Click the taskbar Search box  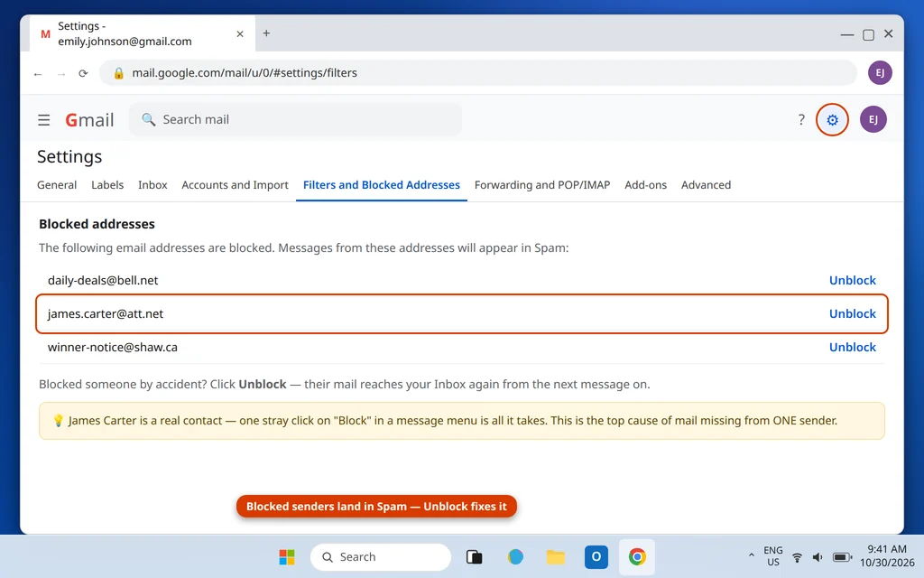380,556
